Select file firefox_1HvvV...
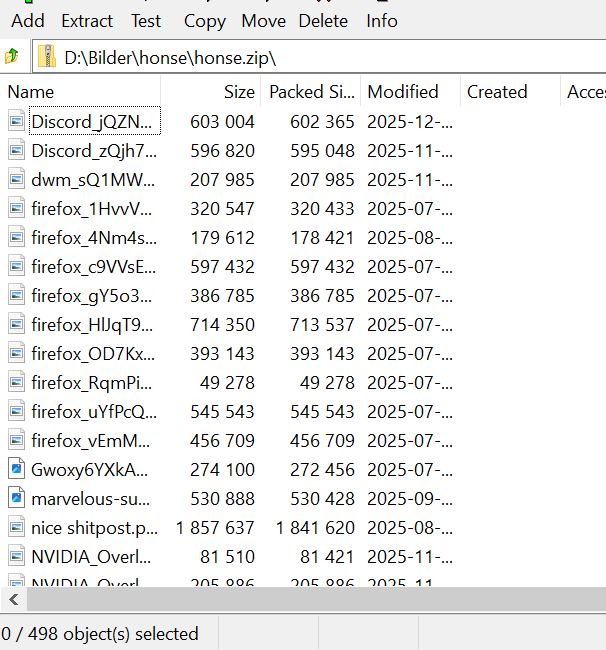Screen dimensions: 606x650 click(92, 209)
